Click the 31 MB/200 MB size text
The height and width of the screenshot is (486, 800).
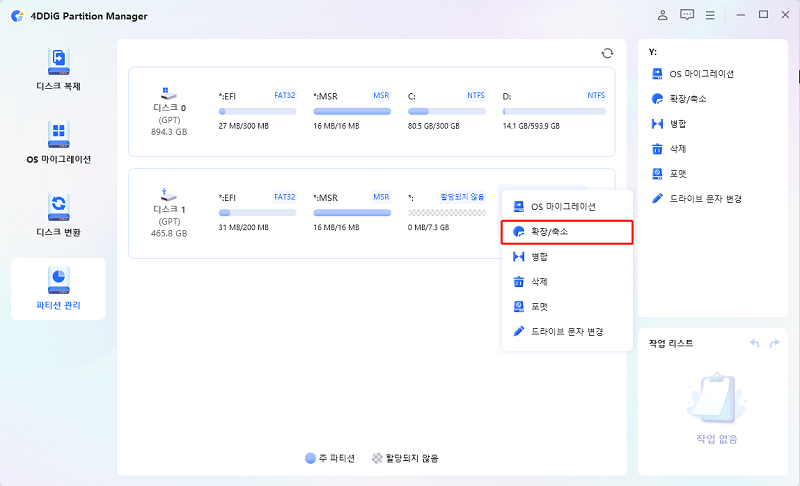[x=243, y=227]
